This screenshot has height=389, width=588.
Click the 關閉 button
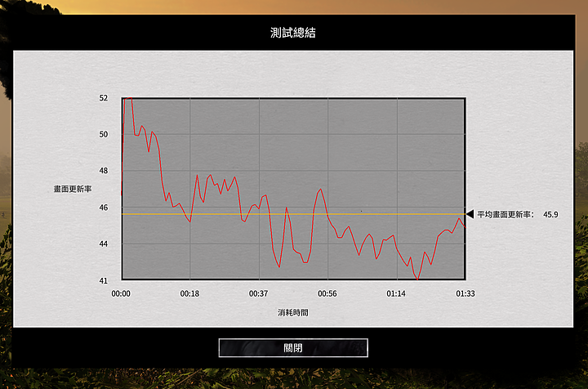point(293,348)
